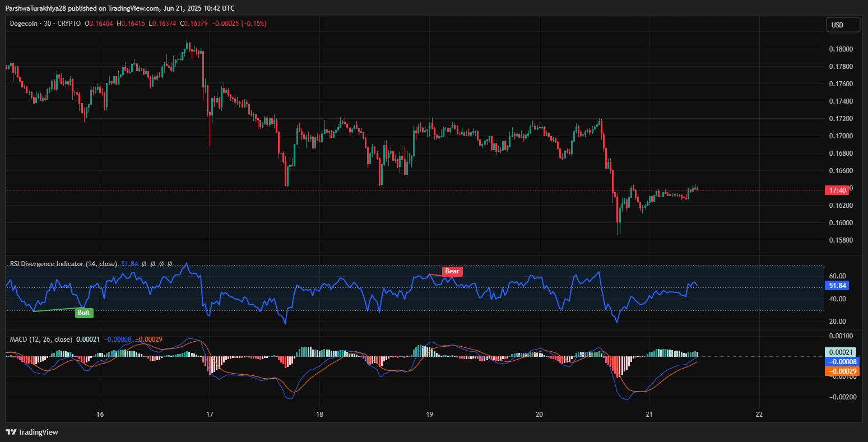Image resolution: width=868 pixels, height=442 pixels.
Task: Click the blue 51.84 RSI axis label
Action: [837, 286]
